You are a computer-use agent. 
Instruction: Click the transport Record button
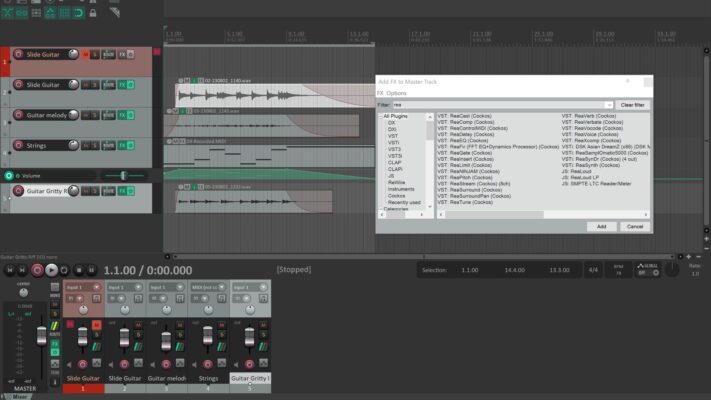click(37, 270)
